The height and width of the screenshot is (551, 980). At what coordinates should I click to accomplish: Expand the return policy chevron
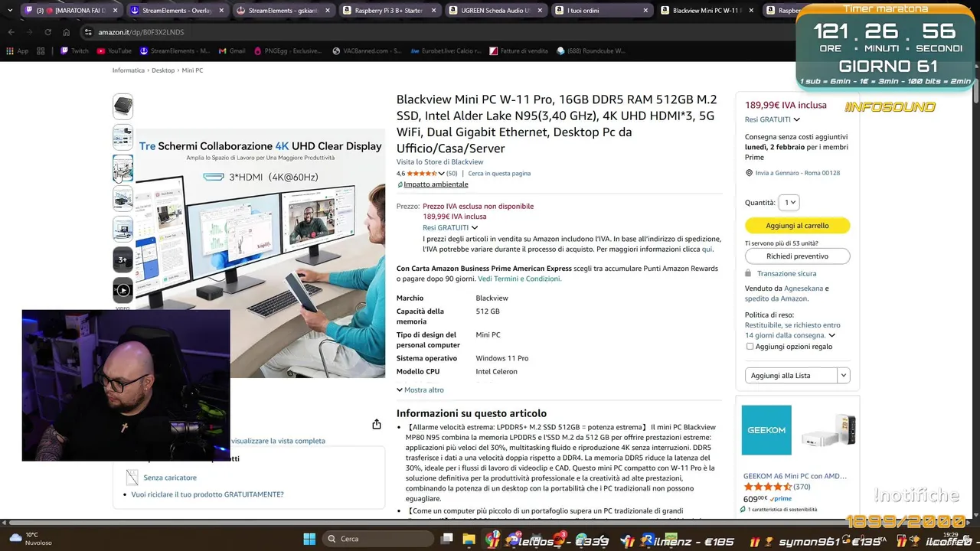pyautogui.click(x=831, y=335)
